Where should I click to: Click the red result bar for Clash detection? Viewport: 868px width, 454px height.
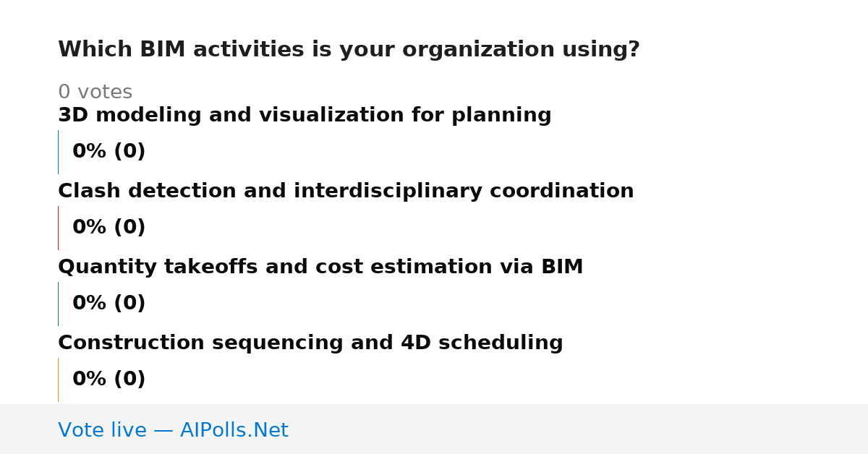pos(58,228)
